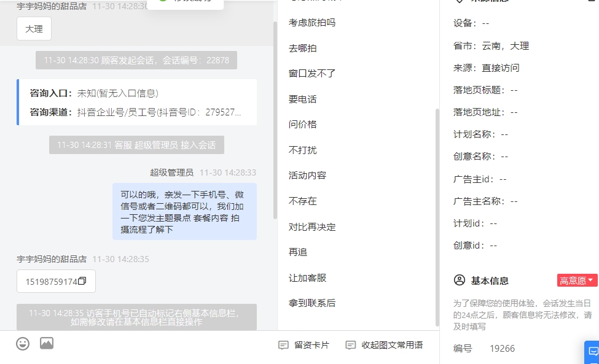This screenshot has height=364, width=599.
Task: Click the 计划名称 field
Action: [480, 134]
